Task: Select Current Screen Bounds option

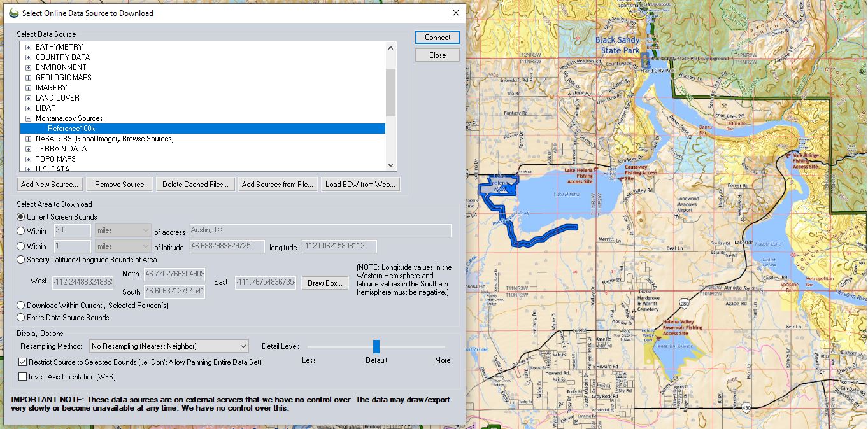Action: (x=21, y=217)
